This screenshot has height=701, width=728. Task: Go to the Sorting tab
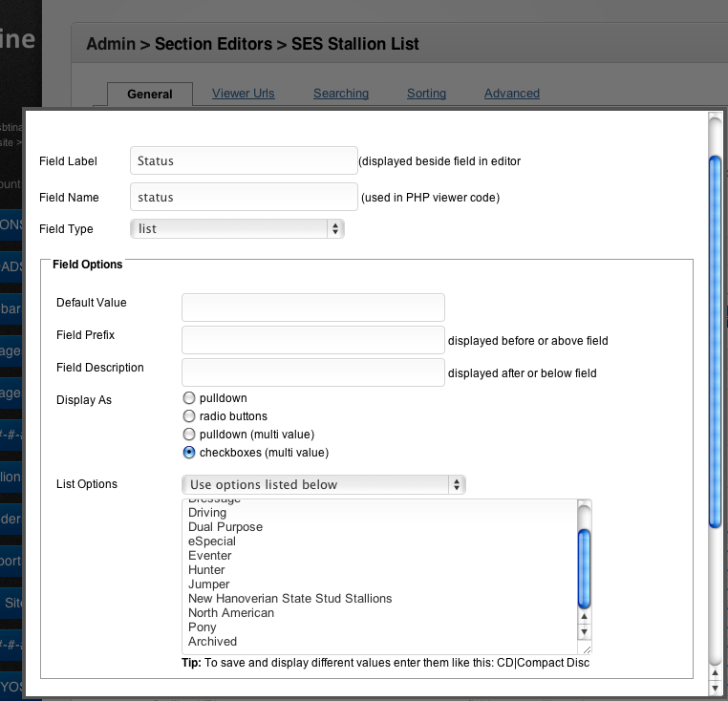[426, 94]
